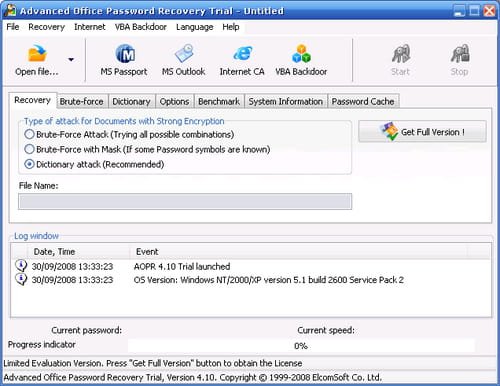Switch to the System Information tab
The width and height of the screenshot is (500, 386).
pyautogui.click(x=286, y=101)
